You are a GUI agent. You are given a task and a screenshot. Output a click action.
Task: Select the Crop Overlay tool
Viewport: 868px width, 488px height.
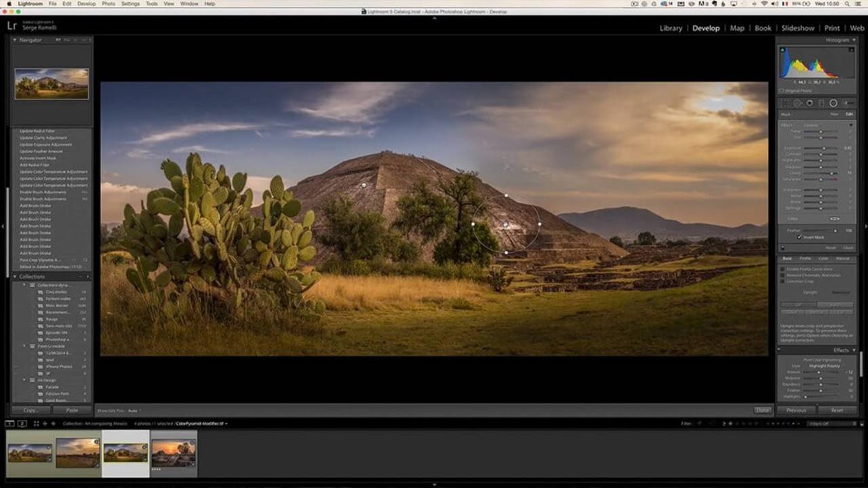point(785,103)
